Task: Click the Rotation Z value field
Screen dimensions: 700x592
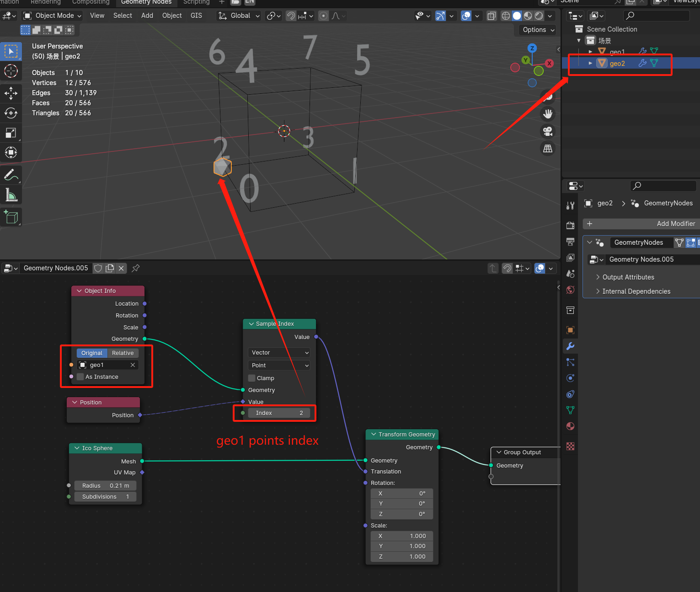Action: [401, 514]
